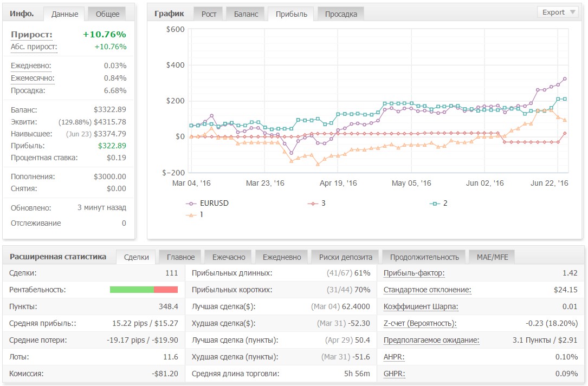
Task: Click the '3 минут назад' update time
Action: [102, 207]
